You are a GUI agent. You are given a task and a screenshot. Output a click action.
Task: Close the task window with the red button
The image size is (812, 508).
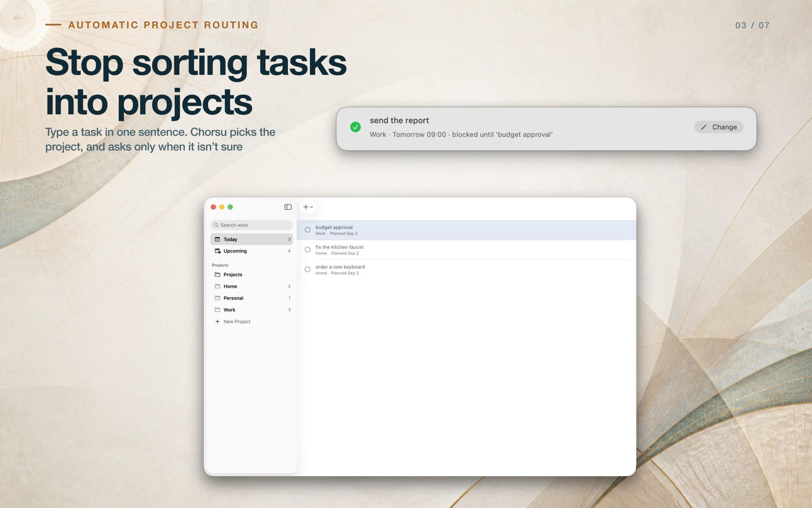tap(214, 207)
